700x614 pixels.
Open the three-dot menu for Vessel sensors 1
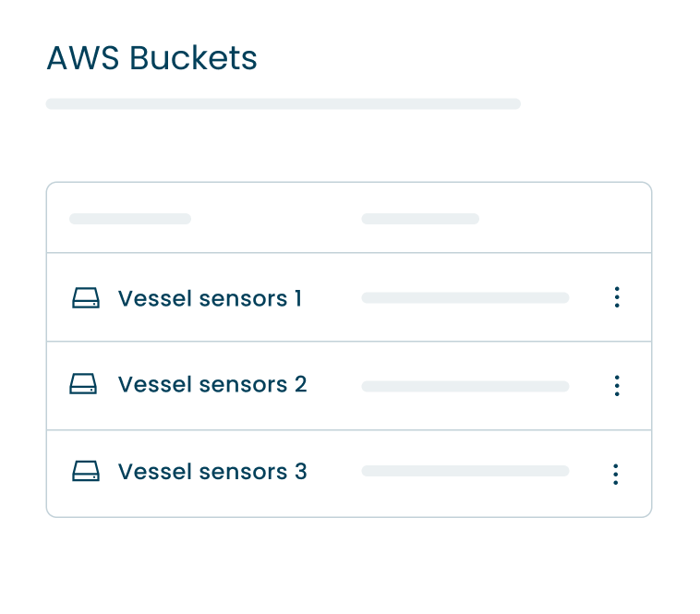[617, 297]
